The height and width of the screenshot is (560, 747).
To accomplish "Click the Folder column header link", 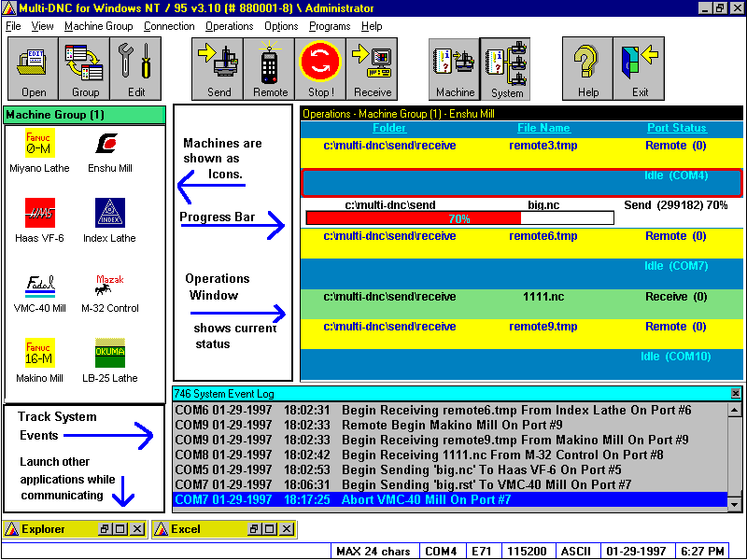I will click(389, 128).
